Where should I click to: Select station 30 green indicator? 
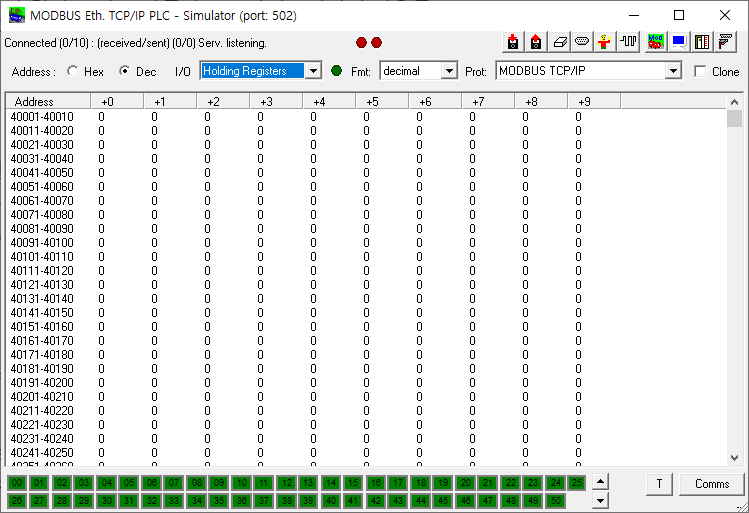(x=107, y=501)
